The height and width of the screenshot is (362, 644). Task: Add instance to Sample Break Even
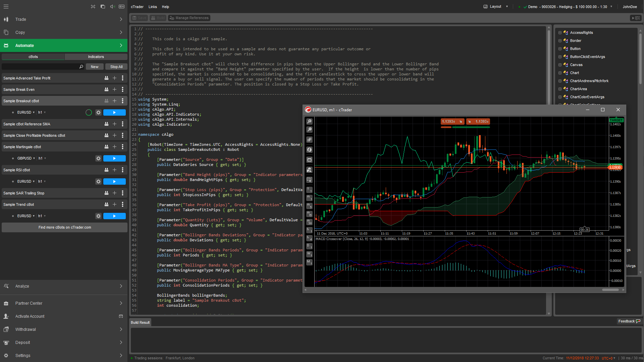tap(114, 89)
